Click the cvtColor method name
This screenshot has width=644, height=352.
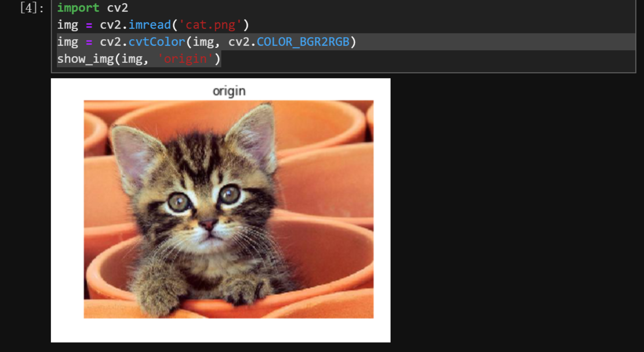tap(157, 42)
